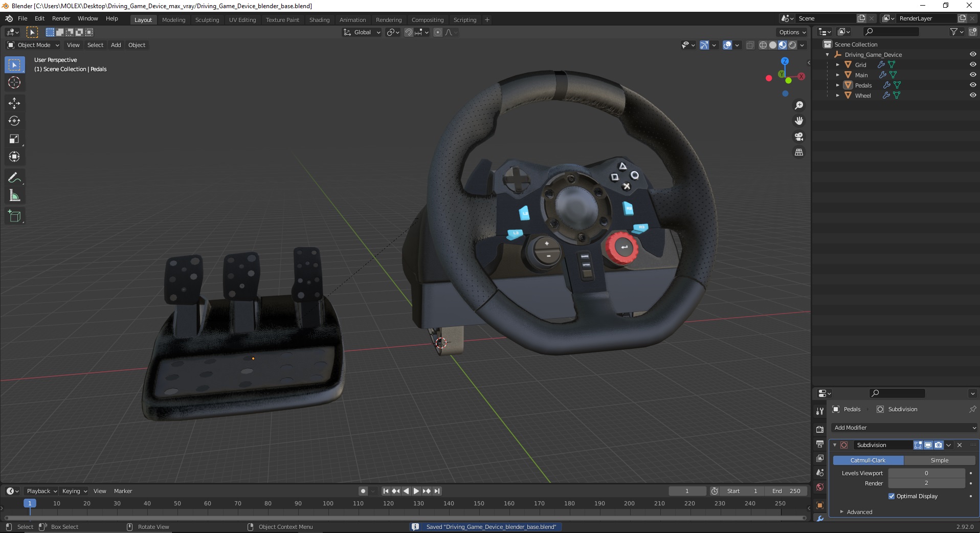980x533 pixels.
Task: Hide the Wheel object in outliner
Action: click(973, 95)
